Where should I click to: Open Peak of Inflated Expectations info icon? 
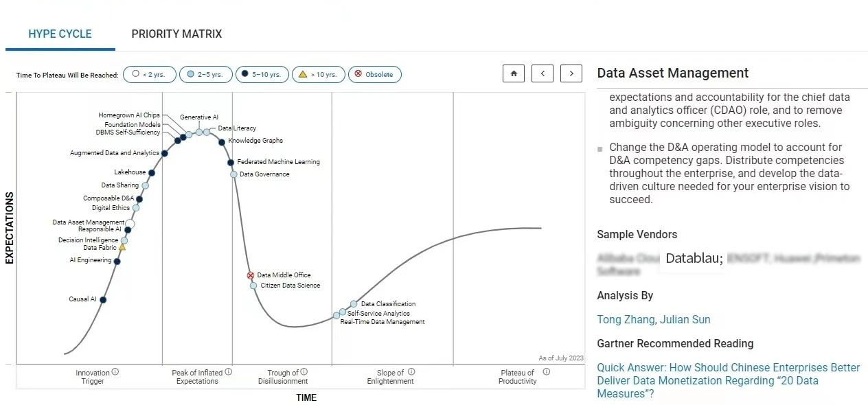228,372
